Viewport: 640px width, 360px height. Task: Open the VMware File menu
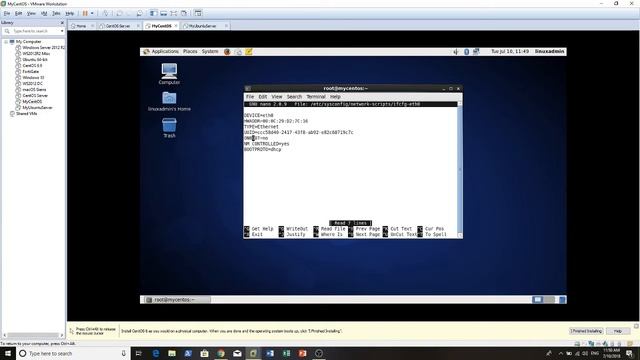click(x=7, y=13)
